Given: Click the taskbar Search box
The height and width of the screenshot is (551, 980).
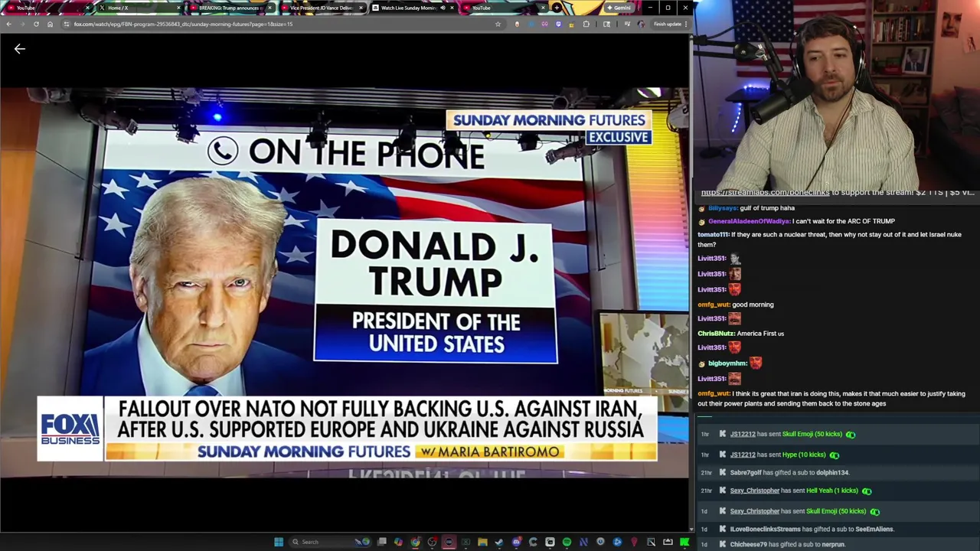Looking at the screenshot, I should point(329,542).
